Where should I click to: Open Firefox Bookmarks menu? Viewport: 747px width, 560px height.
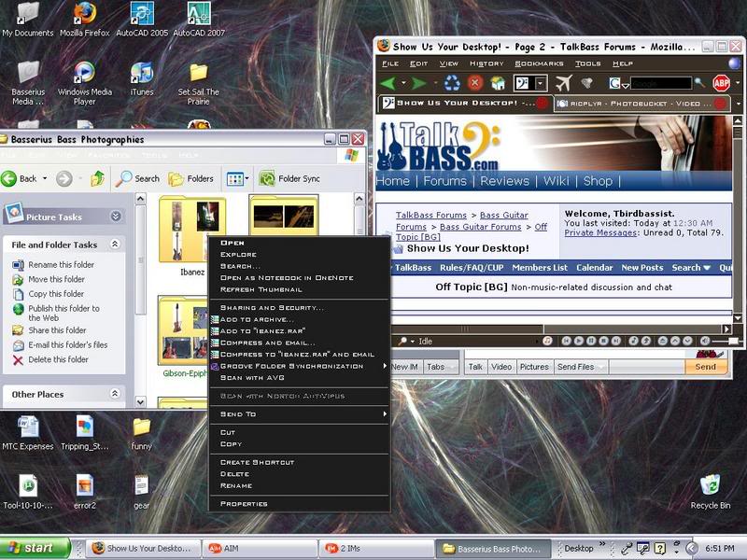tap(539, 63)
